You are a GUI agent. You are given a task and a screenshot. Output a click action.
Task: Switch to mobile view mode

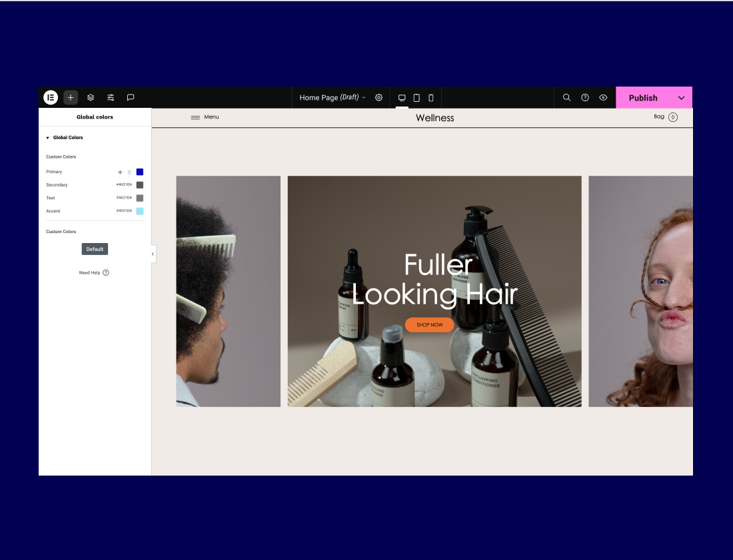pos(431,98)
